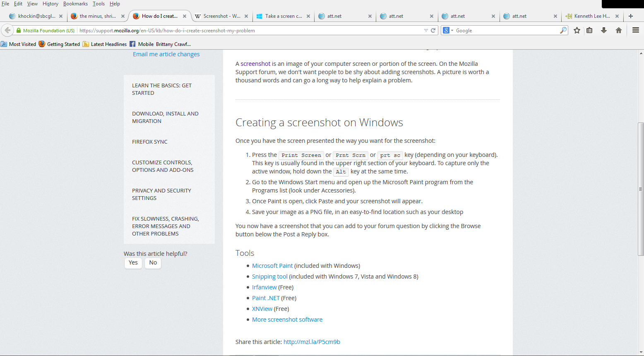Open a new tab with plus button

[631, 16]
